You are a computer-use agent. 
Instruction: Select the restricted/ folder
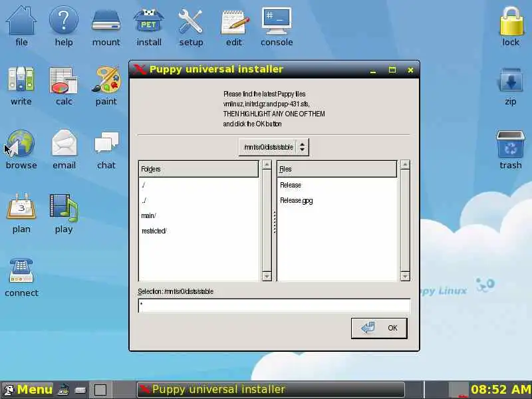[198, 231]
